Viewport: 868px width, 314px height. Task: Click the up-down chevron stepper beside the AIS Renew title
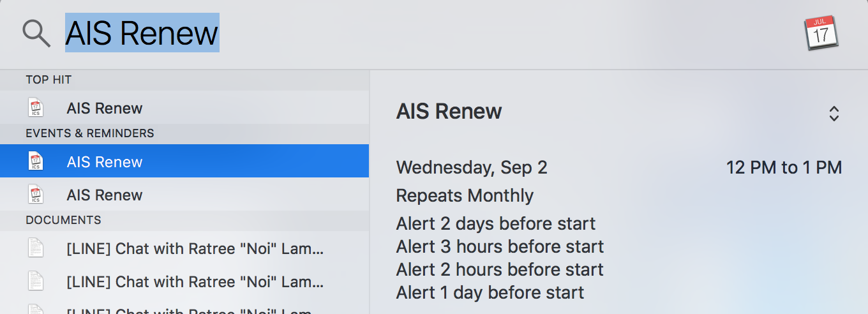pyautogui.click(x=834, y=114)
